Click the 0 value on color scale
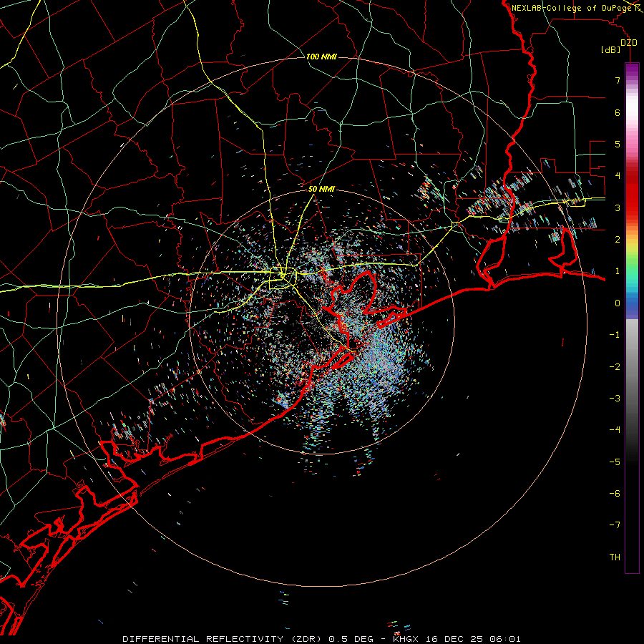Viewport: 644px width, 644px height. (618, 303)
